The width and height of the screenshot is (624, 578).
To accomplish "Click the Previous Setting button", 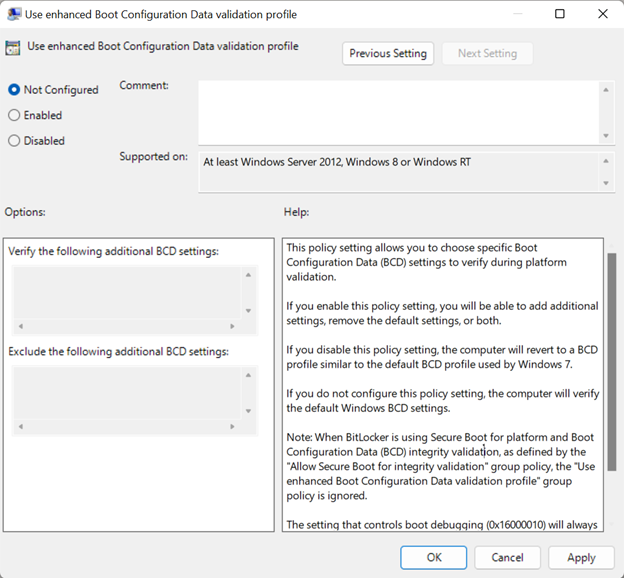I will coord(388,54).
